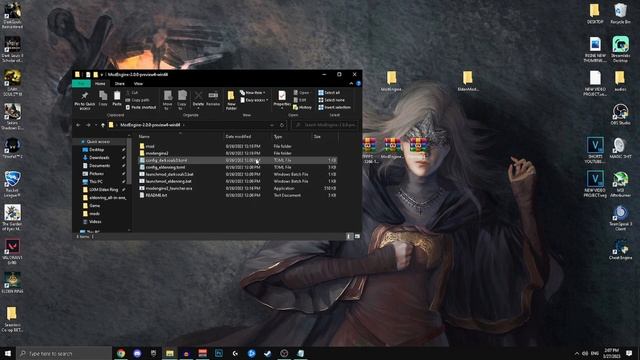The width and height of the screenshot is (640, 360).
Task: Switch to the View ribbon tab
Action: pyautogui.click(x=138, y=84)
